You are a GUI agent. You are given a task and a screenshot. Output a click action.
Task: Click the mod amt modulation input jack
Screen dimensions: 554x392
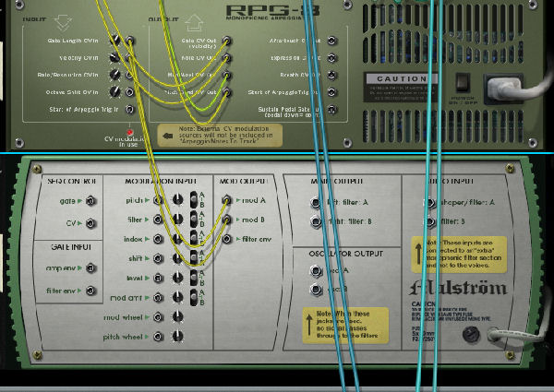point(158,298)
